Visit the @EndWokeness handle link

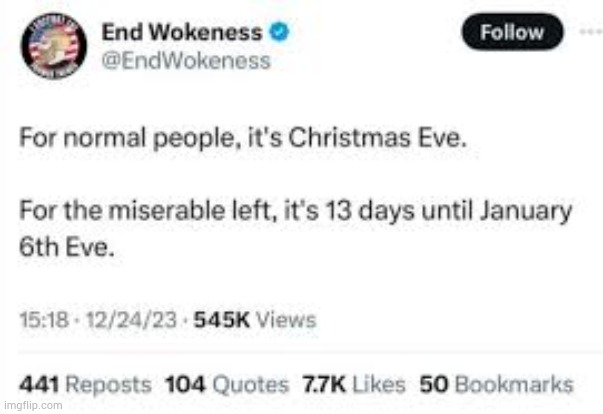[186, 61]
